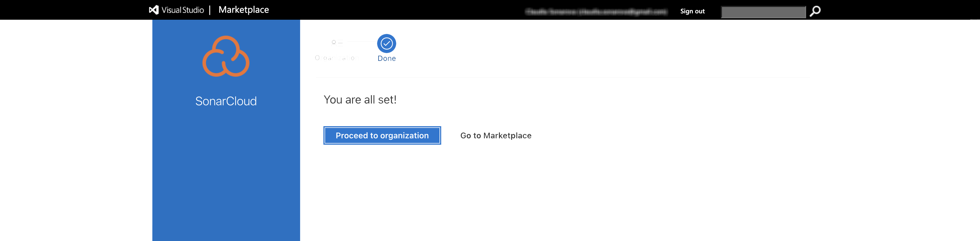
Task: Click the SonarCloud cloud logo
Action: (226, 56)
